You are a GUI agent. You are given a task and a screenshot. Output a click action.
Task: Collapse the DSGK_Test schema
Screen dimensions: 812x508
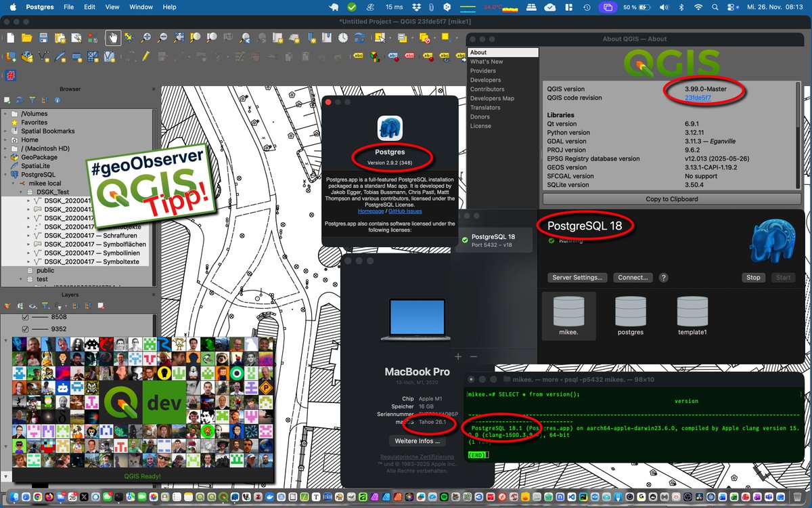click(20, 192)
